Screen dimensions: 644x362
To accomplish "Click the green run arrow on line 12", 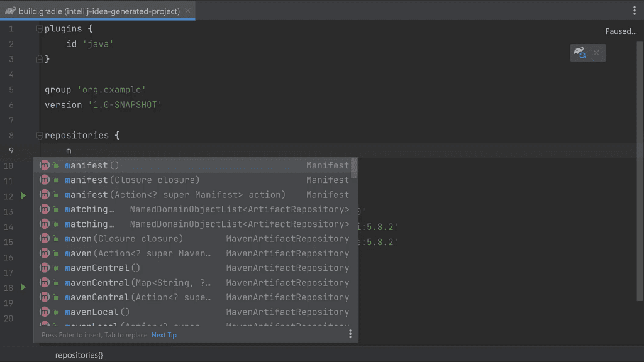I will (23, 195).
